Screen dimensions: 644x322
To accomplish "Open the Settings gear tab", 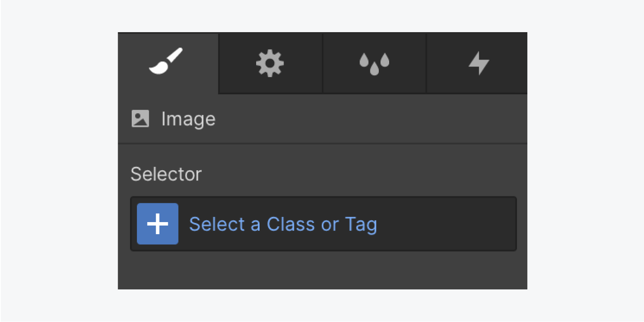I will [270, 63].
